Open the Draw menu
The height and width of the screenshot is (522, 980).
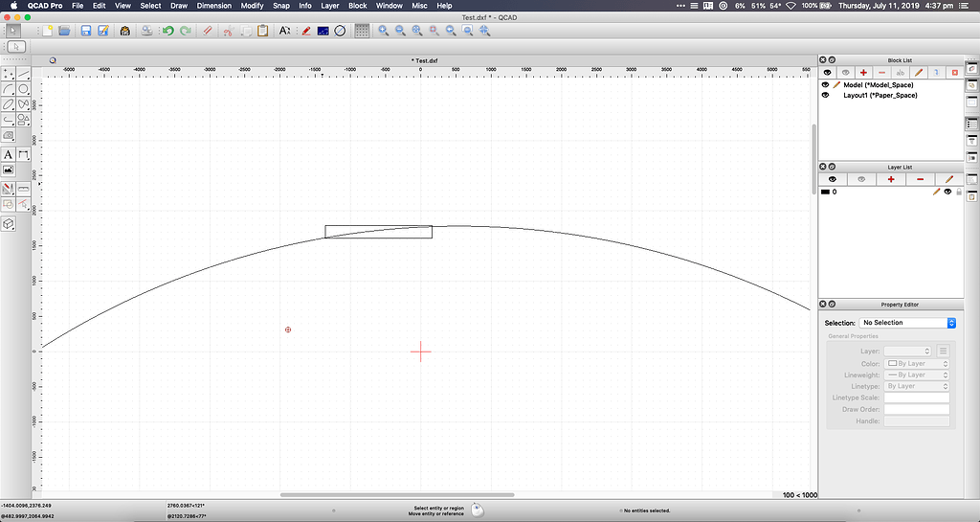pyautogui.click(x=179, y=6)
